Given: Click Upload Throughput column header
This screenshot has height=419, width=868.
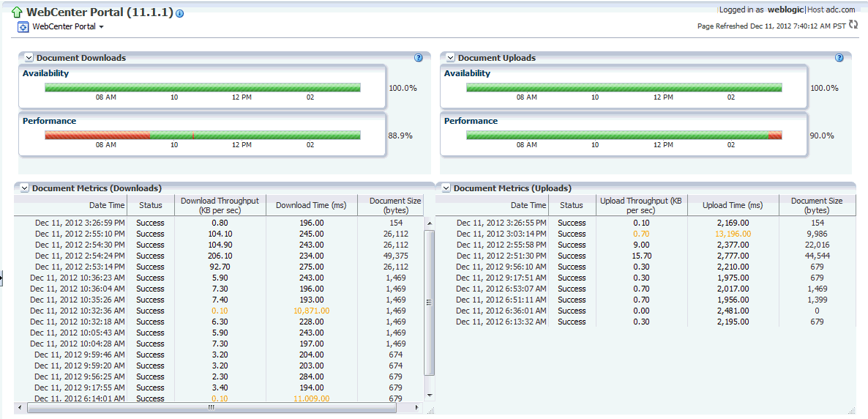Looking at the screenshot, I should 640,205.
